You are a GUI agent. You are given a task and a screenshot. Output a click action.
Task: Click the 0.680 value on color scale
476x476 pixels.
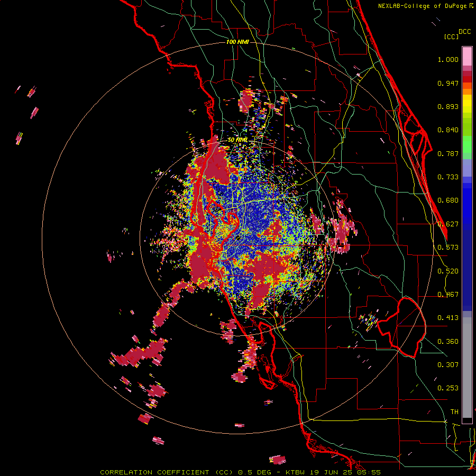[448, 200]
